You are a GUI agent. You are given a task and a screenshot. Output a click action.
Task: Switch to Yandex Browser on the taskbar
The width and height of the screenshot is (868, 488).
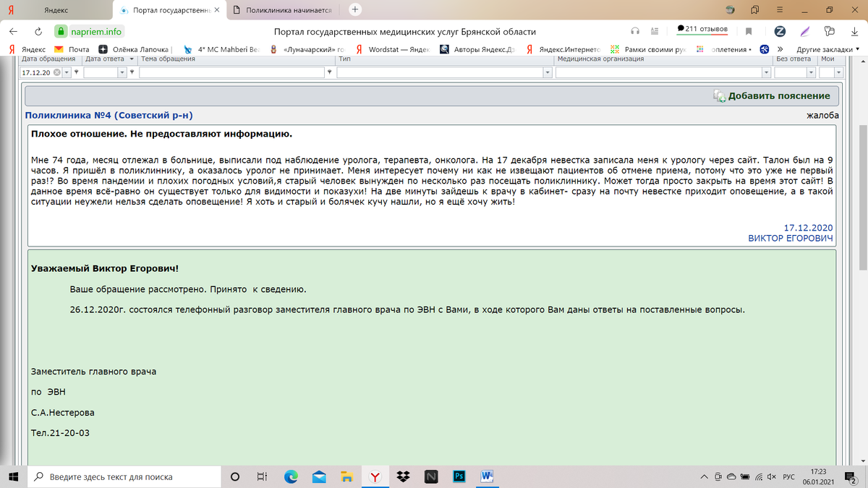tap(375, 476)
